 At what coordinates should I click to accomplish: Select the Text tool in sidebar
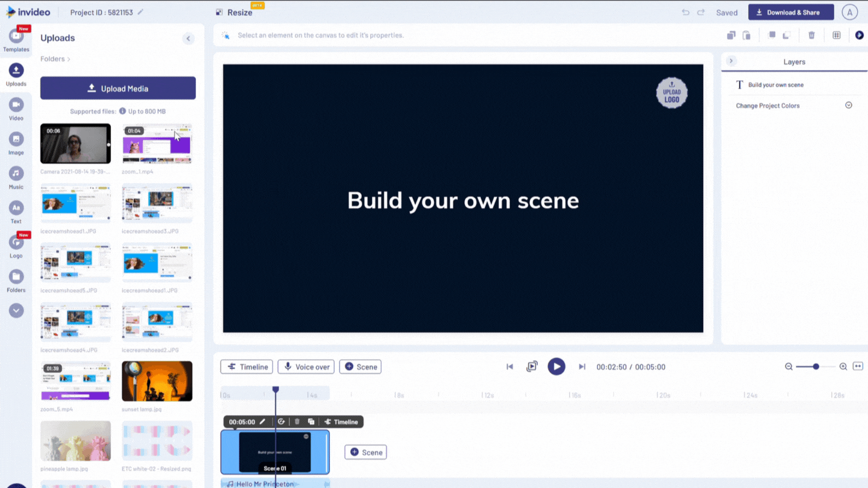click(x=16, y=211)
